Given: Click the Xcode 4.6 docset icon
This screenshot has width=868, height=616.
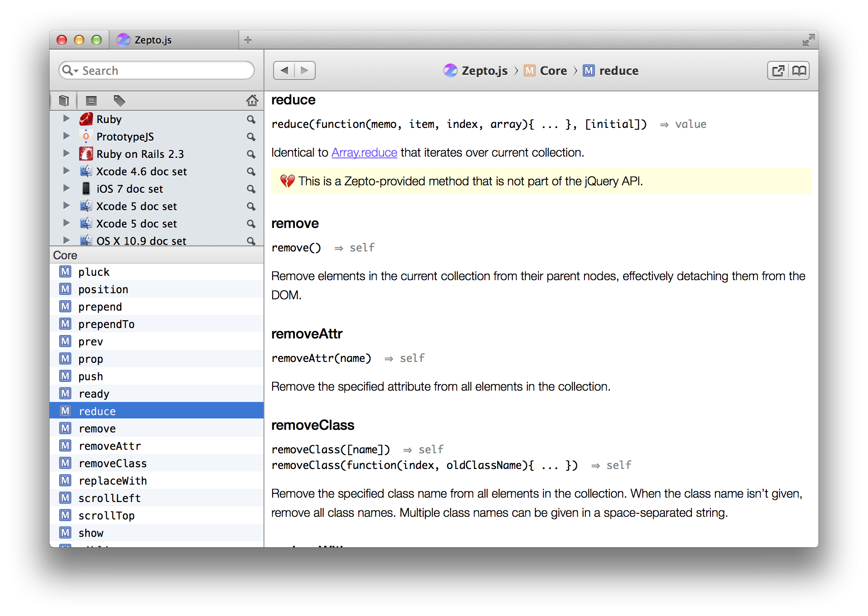Looking at the screenshot, I should click(86, 171).
